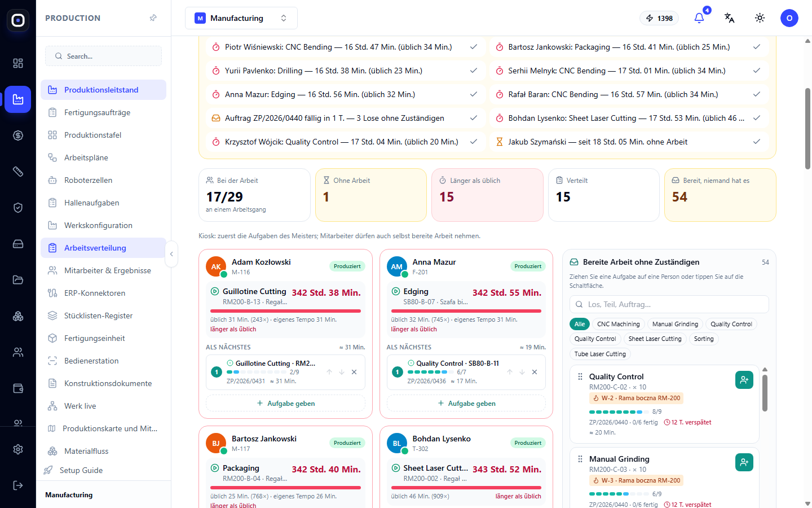The width and height of the screenshot is (812, 508).
Task: Assign the Manual Grinding task via person icon
Action: pyautogui.click(x=744, y=462)
